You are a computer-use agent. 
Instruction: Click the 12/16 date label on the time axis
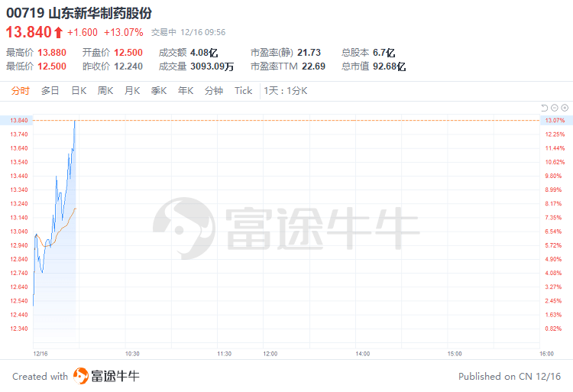pos(40,354)
